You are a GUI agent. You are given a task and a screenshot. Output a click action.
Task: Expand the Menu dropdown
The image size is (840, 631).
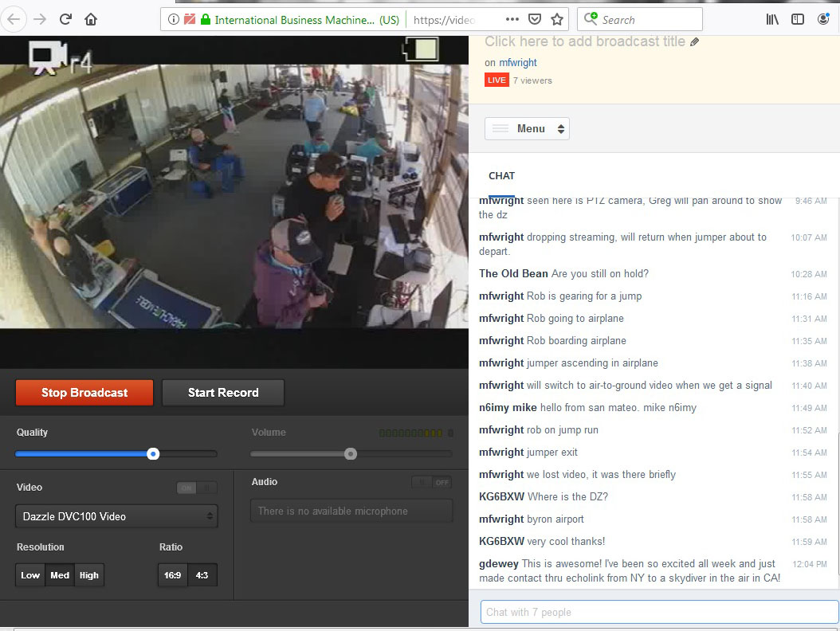(527, 128)
